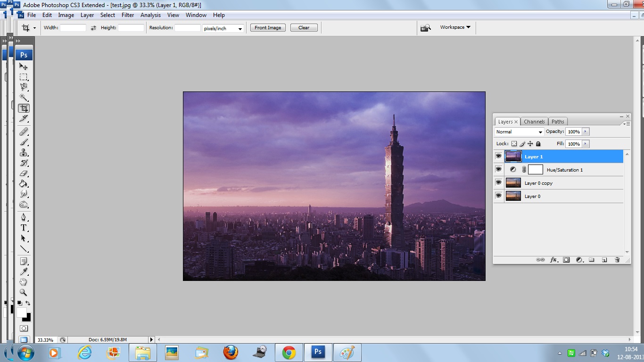Open the Fill slider arrow
The image size is (644, 362).
tap(586, 144)
